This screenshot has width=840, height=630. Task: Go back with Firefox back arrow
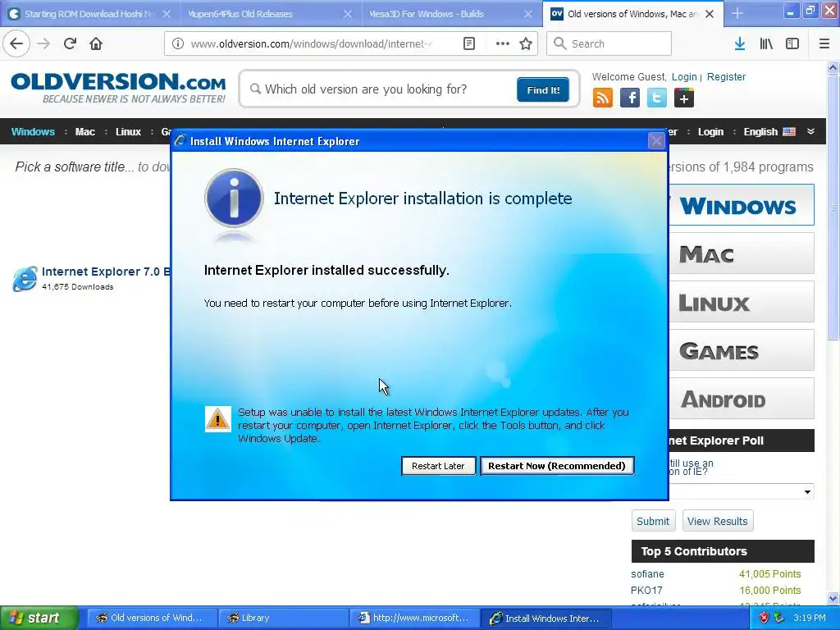coord(16,43)
